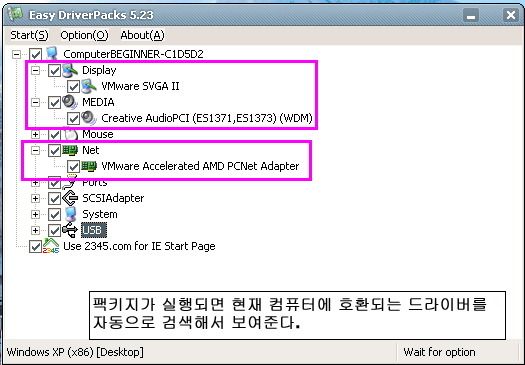
Task: Expand the Mouse category
Action: click(35, 135)
